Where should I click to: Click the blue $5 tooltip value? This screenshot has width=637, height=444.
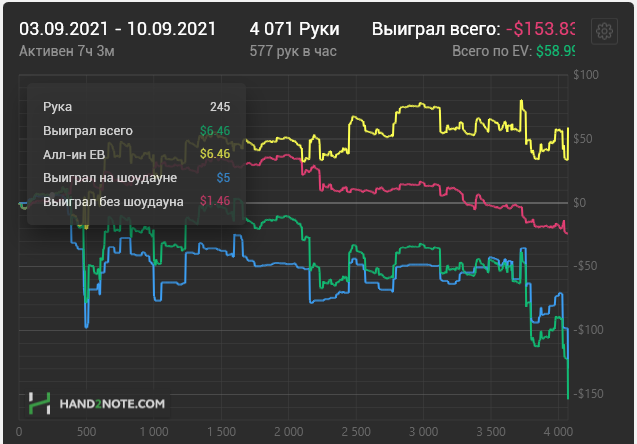coord(223,178)
